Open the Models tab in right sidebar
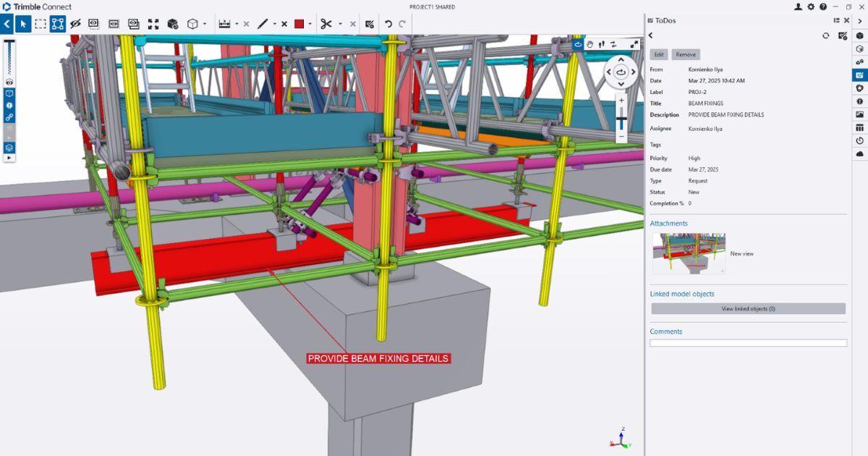This screenshot has height=456, width=868. click(859, 35)
